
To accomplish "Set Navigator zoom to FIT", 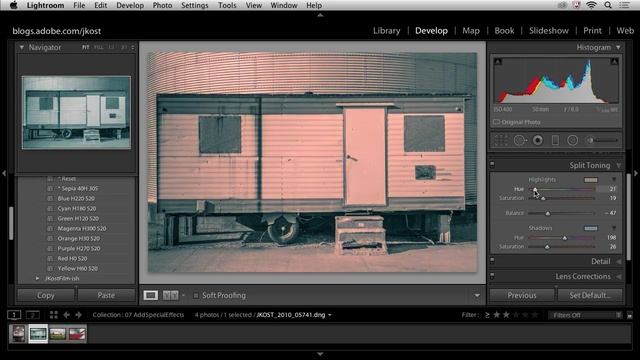I will (x=85, y=47).
